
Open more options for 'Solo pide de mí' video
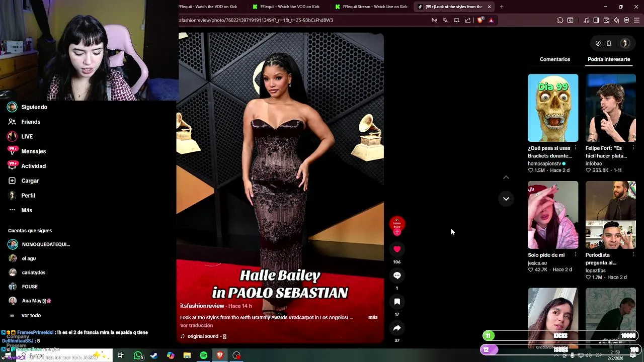576,255
